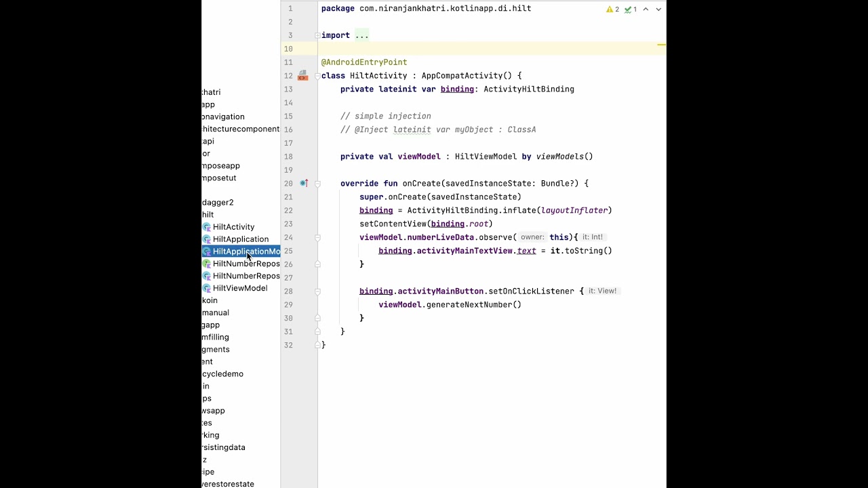Click the fold end marker on line 32
Image resolution: width=868 pixels, height=488 pixels.
[317, 345]
